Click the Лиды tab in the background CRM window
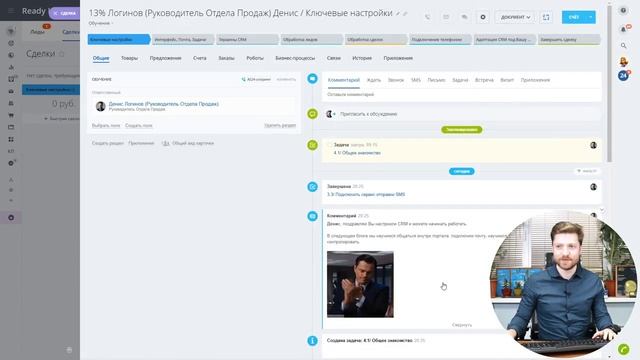Image resolution: width=640 pixels, height=360 pixels. pos(37,32)
